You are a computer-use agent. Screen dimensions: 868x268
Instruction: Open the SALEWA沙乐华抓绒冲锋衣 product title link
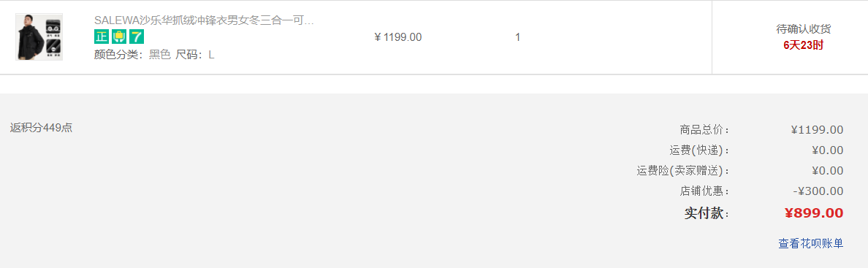coord(205,21)
